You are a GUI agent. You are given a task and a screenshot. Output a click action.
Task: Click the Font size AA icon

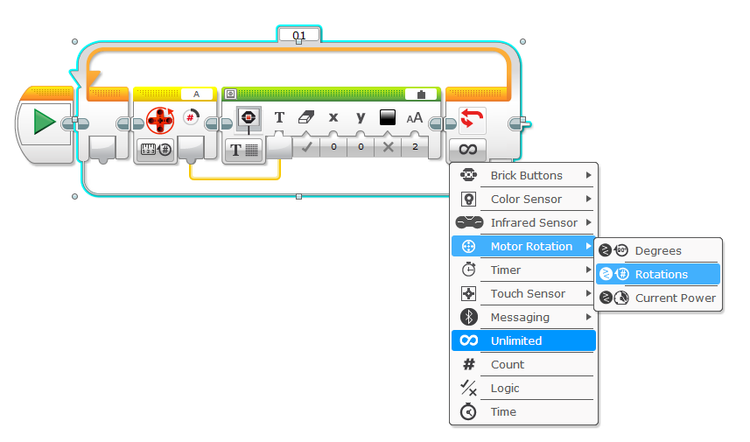[414, 118]
